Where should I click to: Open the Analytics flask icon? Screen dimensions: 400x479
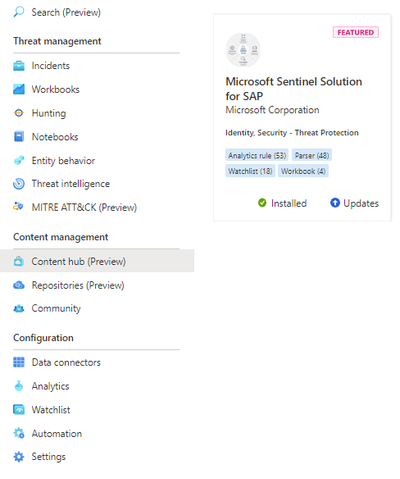[19, 386]
